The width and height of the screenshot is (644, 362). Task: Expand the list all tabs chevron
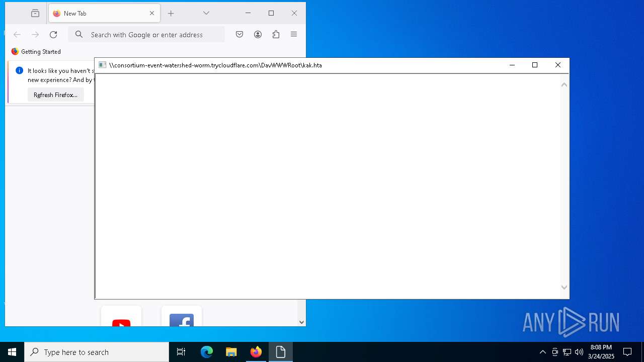tap(206, 13)
